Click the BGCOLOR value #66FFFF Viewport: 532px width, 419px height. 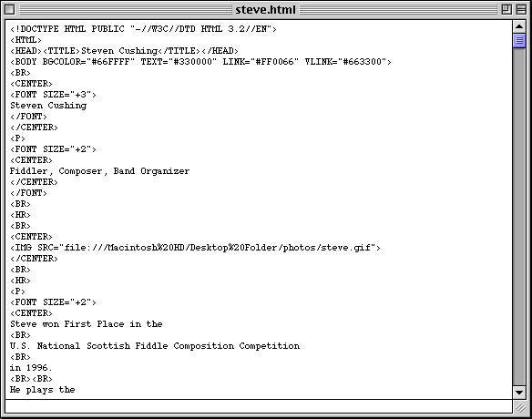pos(110,62)
